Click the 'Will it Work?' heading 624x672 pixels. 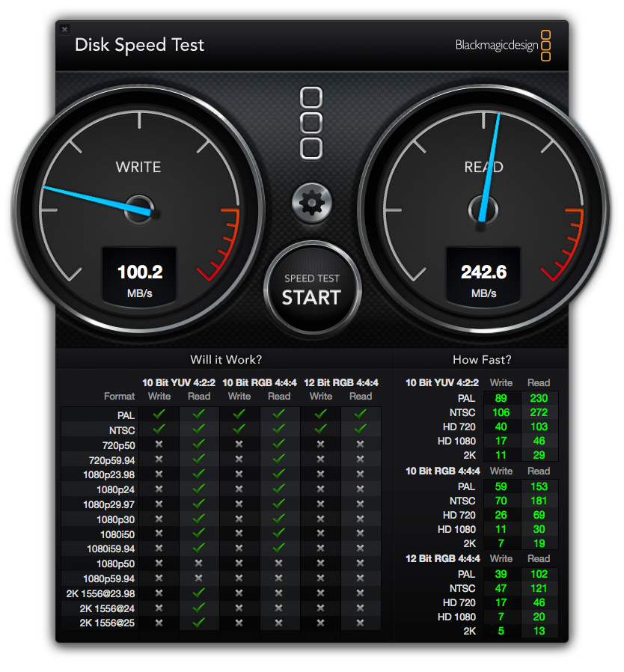226,359
